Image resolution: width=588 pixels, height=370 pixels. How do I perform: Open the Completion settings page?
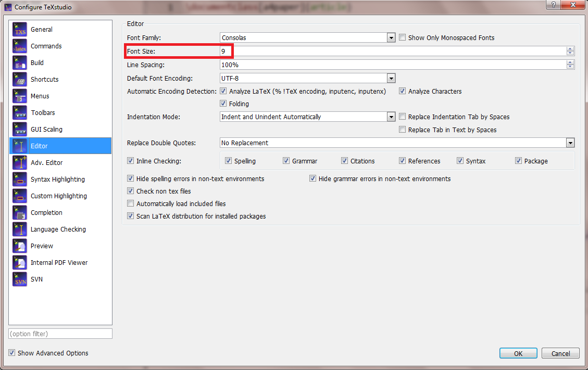tap(60, 212)
